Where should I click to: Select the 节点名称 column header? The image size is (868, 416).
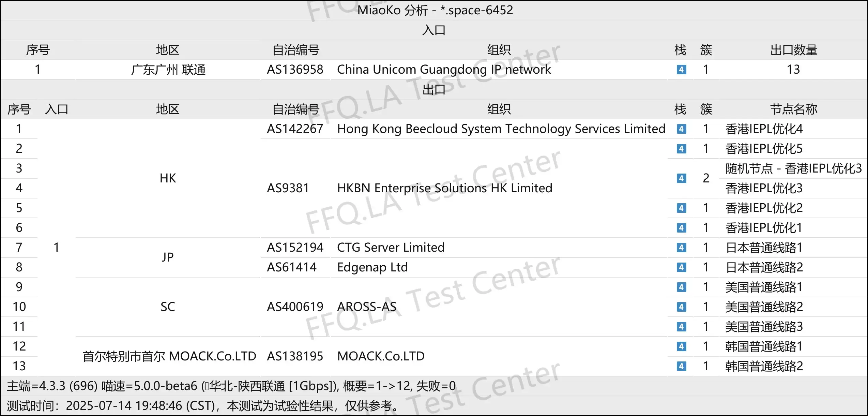[793, 109]
